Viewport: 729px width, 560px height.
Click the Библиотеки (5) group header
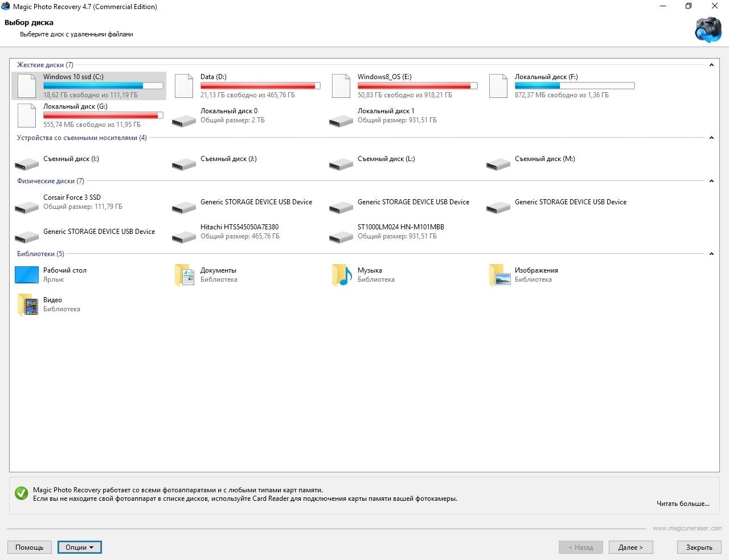40,254
